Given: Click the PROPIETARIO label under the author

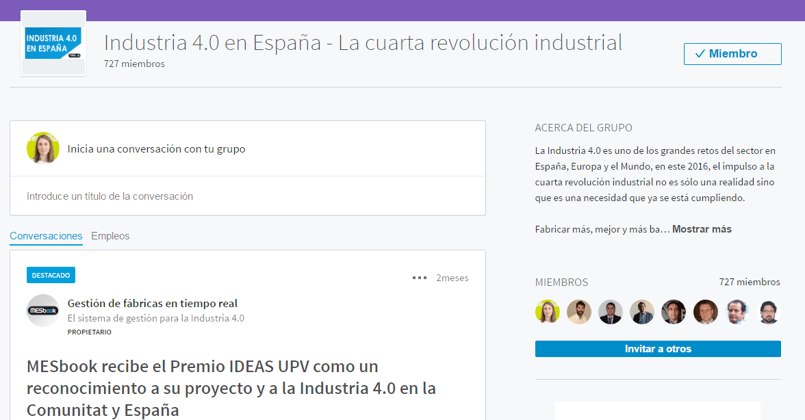Looking at the screenshot, I should [x=89, y=332].
